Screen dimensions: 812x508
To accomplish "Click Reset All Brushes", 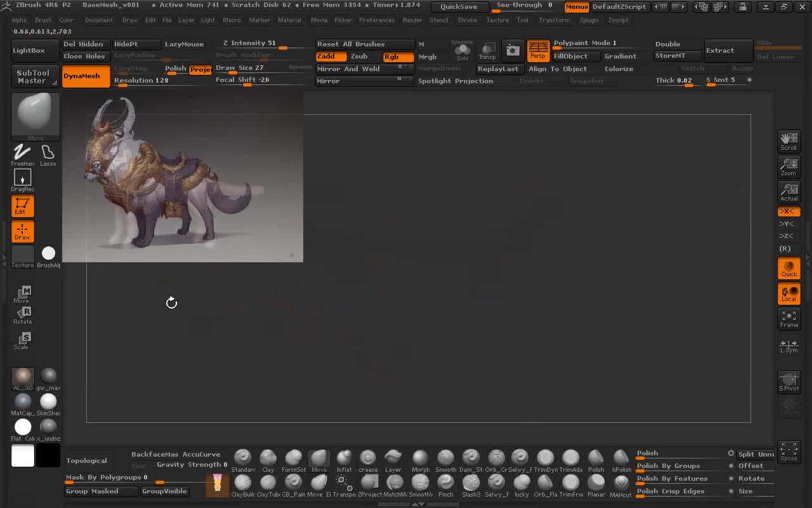I will pos(365,44).
